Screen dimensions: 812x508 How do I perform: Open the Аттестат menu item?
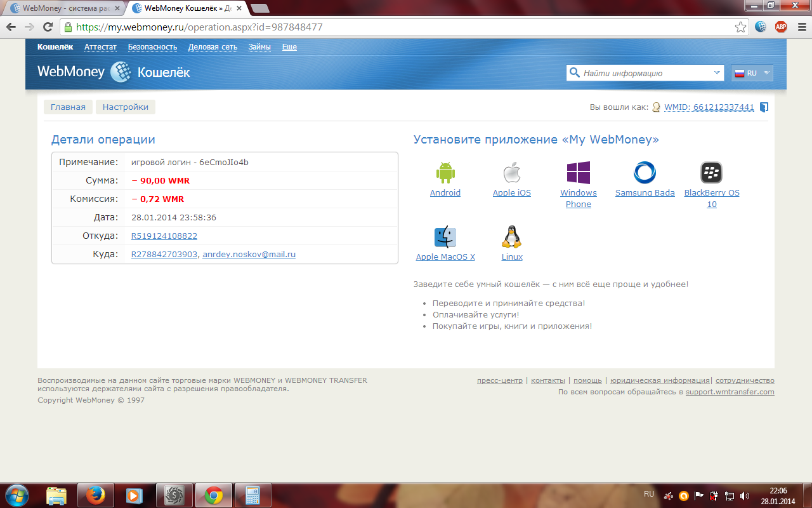100,47
